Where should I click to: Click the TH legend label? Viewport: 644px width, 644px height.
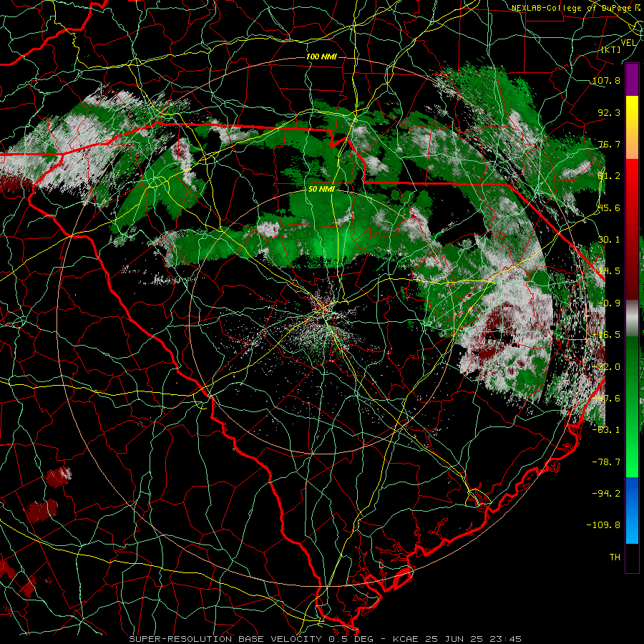[615, 557]
